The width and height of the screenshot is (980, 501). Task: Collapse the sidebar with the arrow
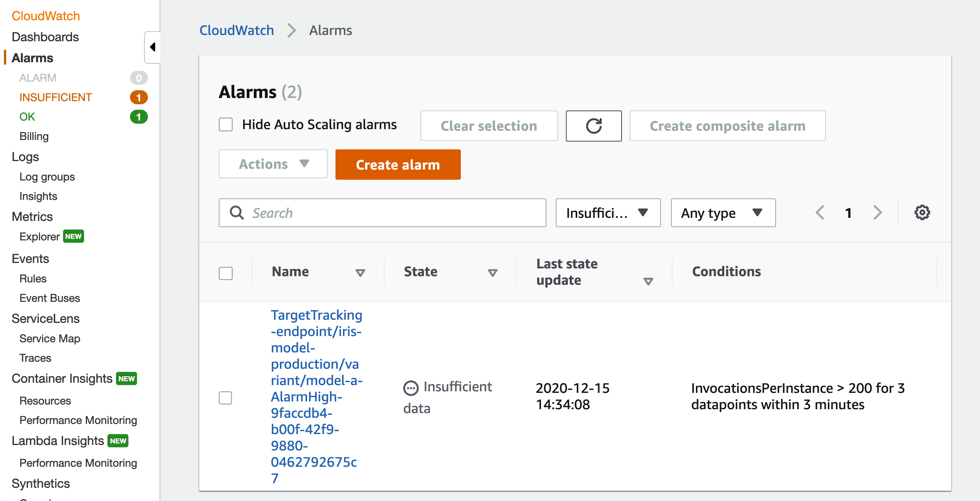point(153,47)
